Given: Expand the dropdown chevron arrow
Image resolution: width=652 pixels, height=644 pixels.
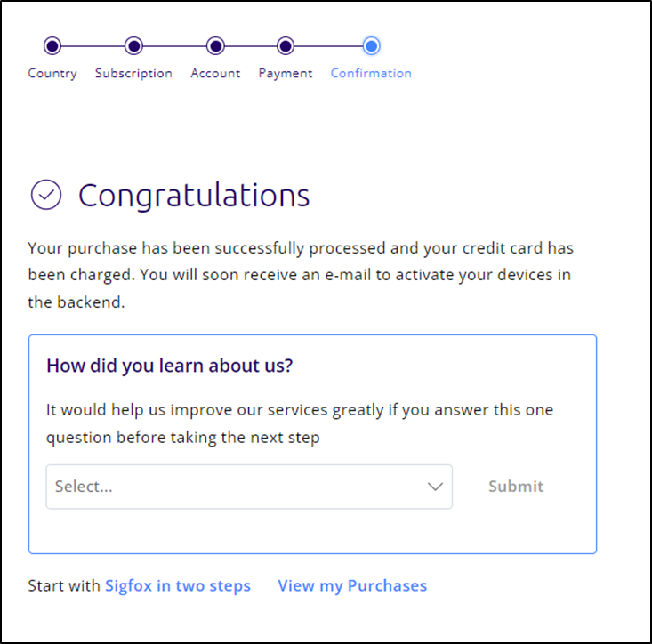Looking at the screenshot, I should (435, 487).
